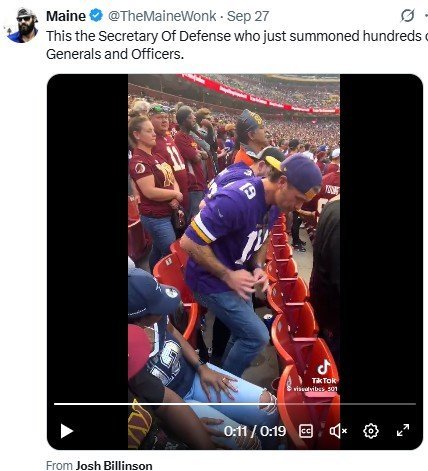428x471 pixels.
Task: Seek using the video progress bar
Action: coord(235,404)
